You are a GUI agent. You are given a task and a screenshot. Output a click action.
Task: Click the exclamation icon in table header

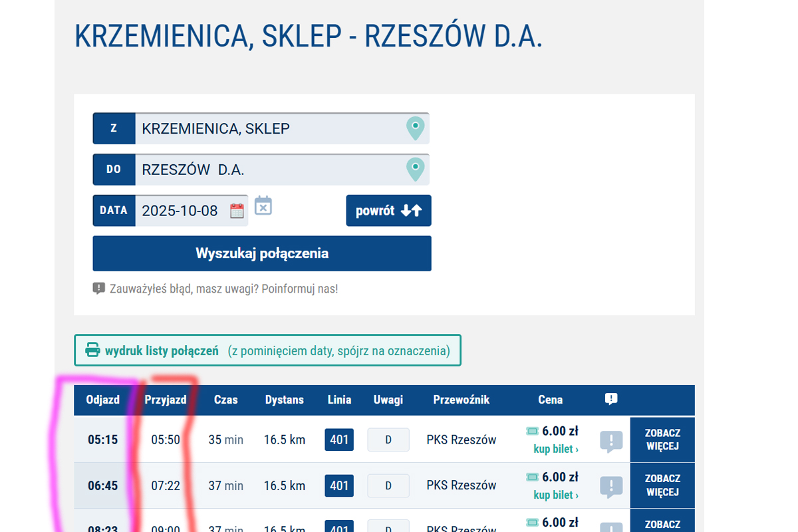611,399
